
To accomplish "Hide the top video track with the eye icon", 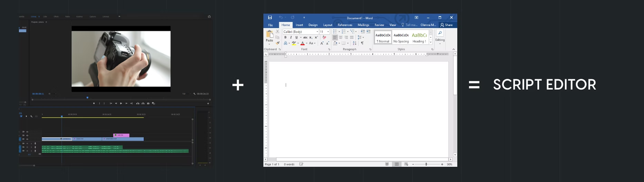I will pyautogui.click(x=27, y=132).
